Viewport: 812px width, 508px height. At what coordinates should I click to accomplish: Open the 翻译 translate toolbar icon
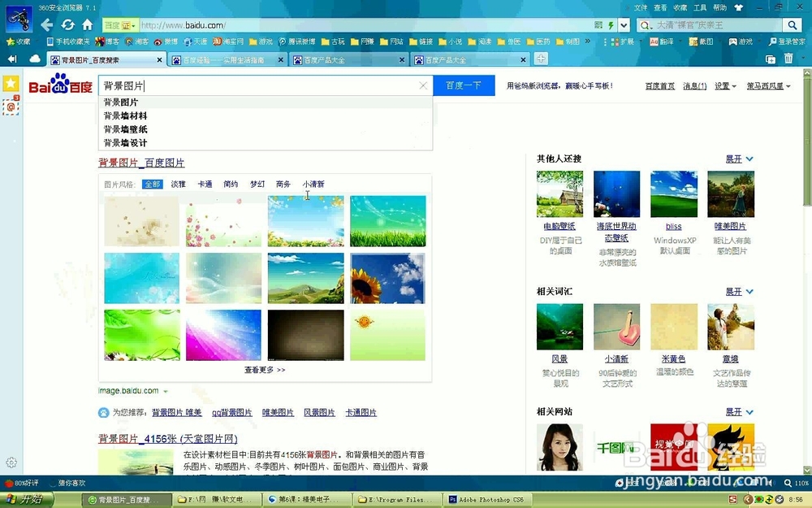click(662, 41)
